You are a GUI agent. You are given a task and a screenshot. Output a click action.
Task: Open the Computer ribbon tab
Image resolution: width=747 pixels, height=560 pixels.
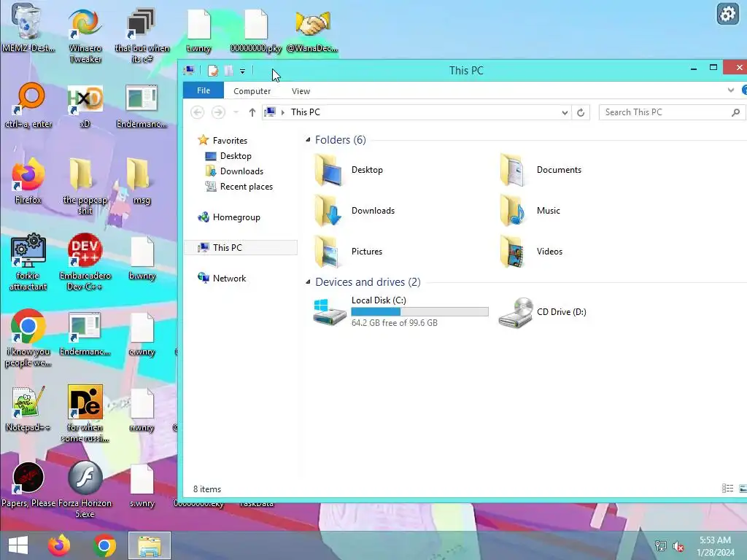(252, 91)
